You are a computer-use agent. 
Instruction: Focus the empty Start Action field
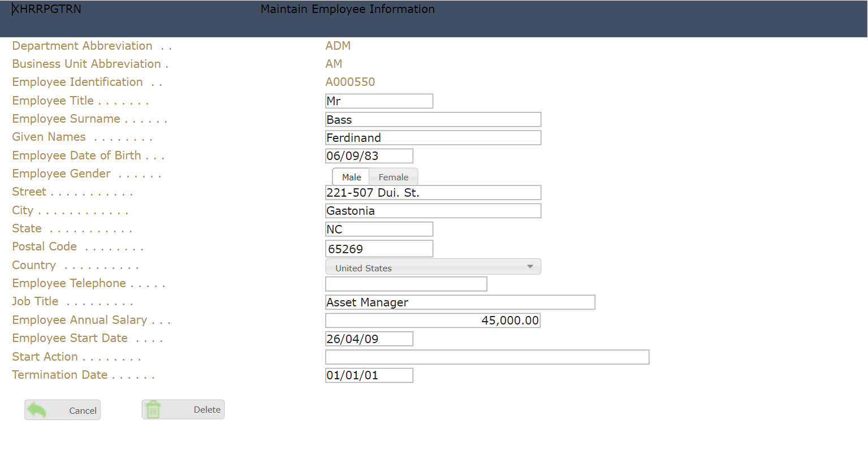pyautogui.click(x=487, y=357)
